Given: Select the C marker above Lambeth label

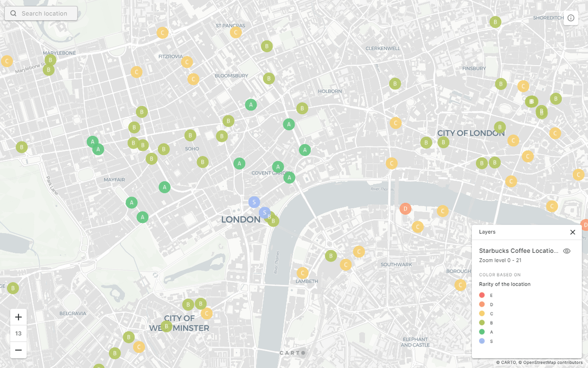Looking at the screenshot, I should (x=302, y=273).
